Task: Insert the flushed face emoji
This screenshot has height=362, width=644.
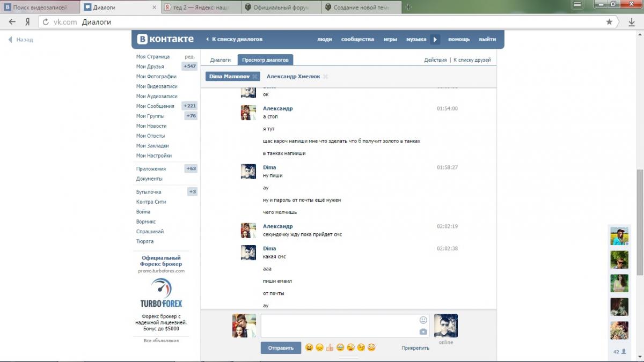Action: [x=371, y=348]
